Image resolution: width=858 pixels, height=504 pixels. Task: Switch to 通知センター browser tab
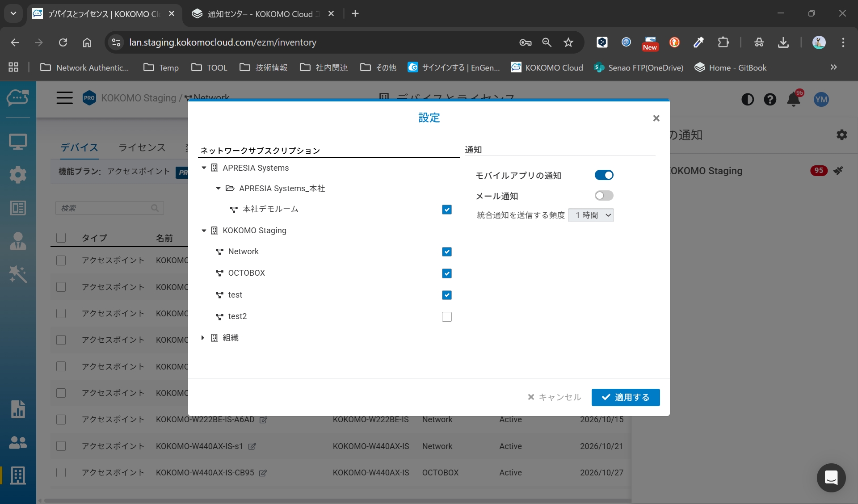[x=259, y=14]
